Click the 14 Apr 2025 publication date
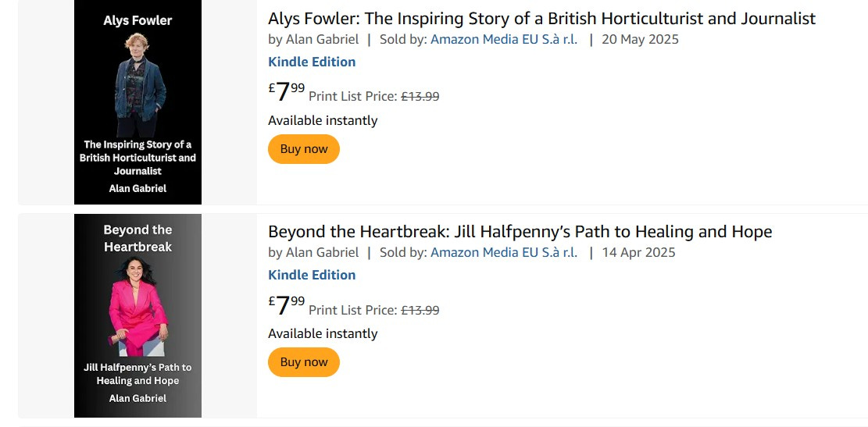868x427 pixels. (x=638, y=252)
